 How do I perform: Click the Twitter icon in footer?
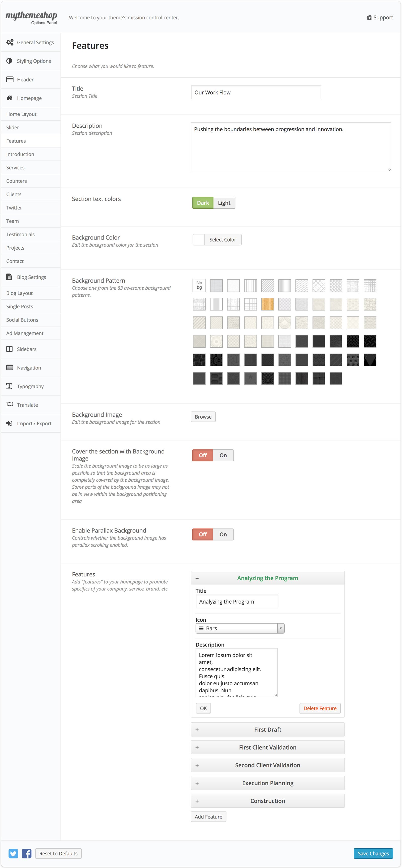[13, 853]
